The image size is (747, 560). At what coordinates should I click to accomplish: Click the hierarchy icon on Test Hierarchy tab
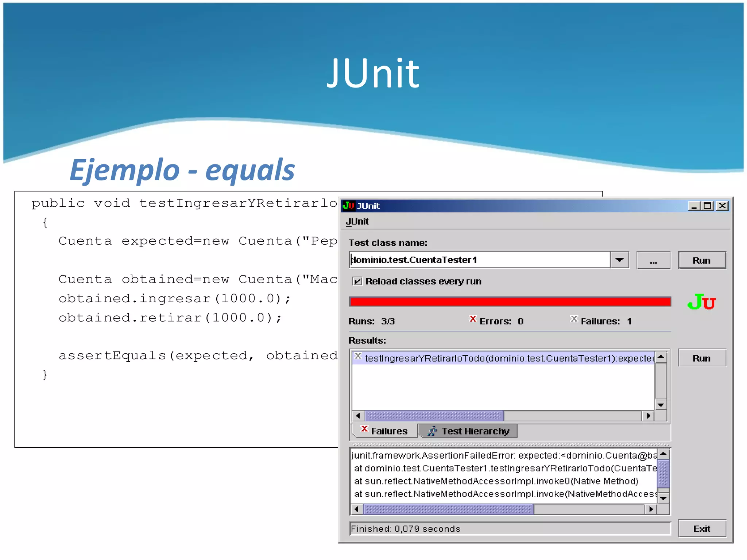(432, 431)
